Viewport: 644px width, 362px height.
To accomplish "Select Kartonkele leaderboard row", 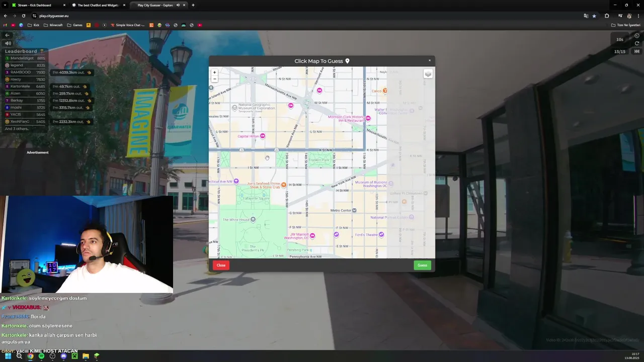I will 25,86.
